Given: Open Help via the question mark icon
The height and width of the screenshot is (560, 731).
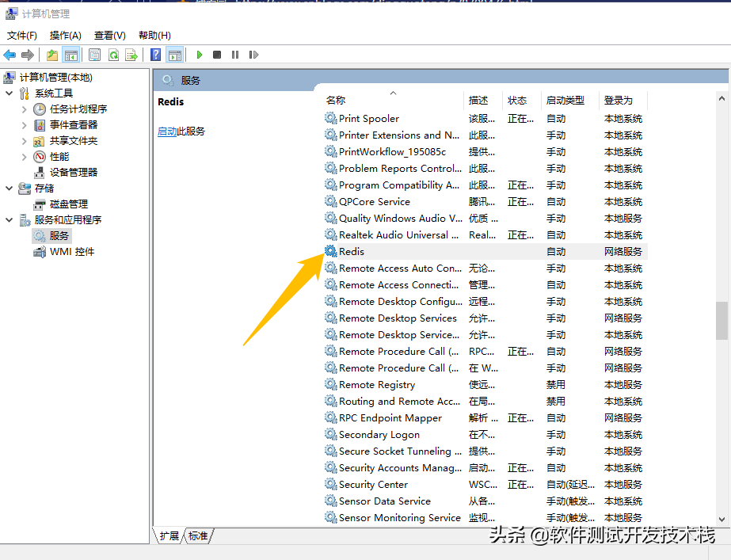Looking at the screenshot, I should 156,55.
